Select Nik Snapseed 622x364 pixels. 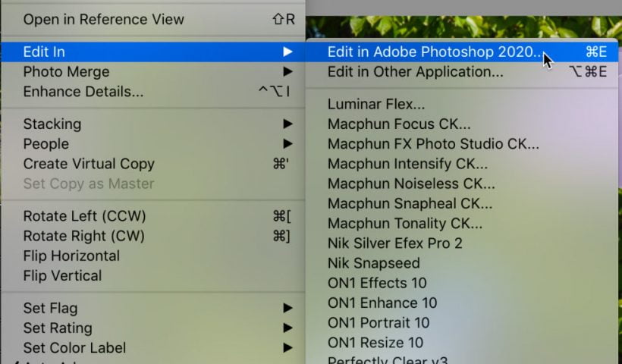(x=462, y=263)
